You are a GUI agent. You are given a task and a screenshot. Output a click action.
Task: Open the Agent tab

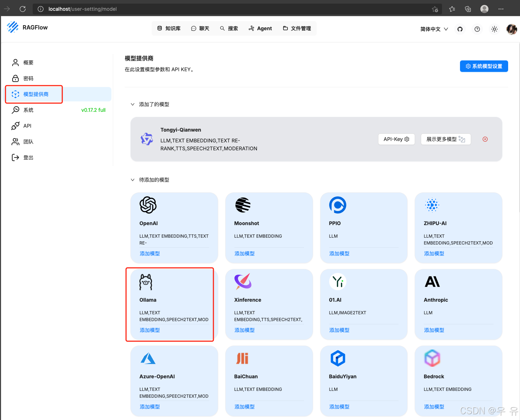260,28
